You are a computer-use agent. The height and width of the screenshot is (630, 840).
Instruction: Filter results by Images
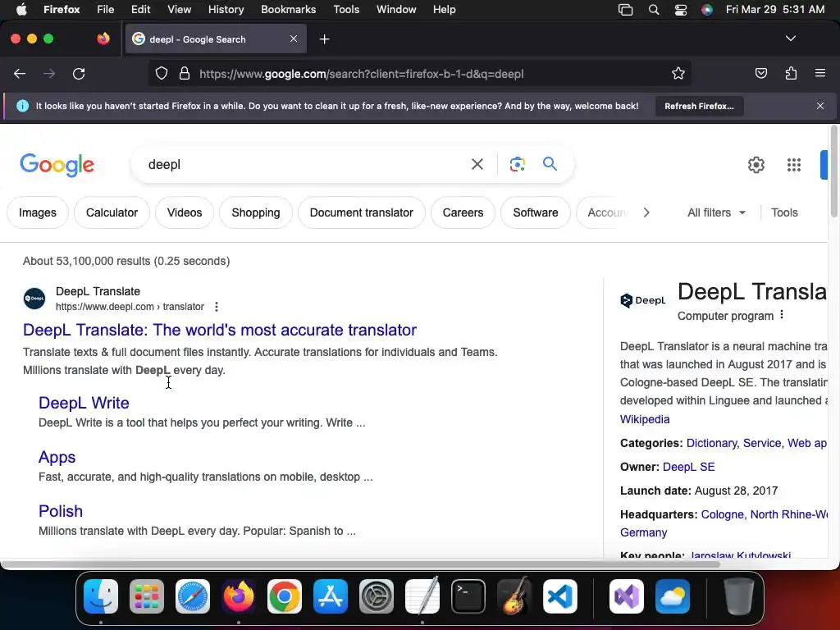tap(38, 212)
